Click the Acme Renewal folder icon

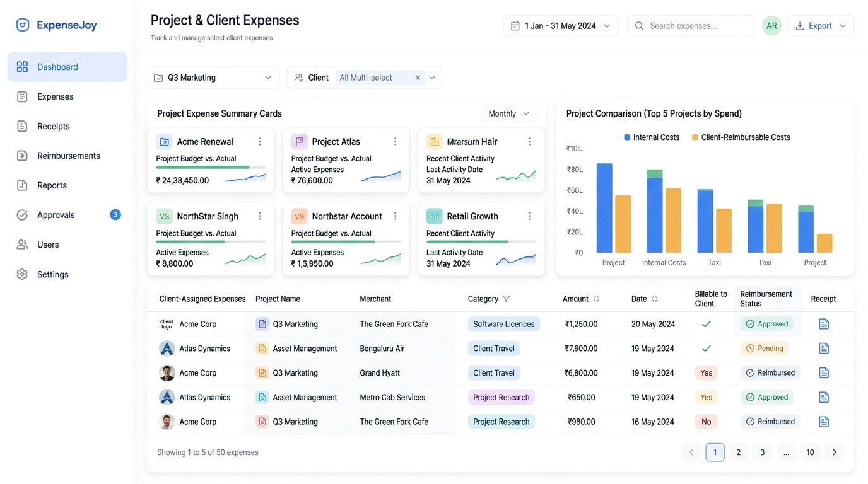[x=164, y=142]
